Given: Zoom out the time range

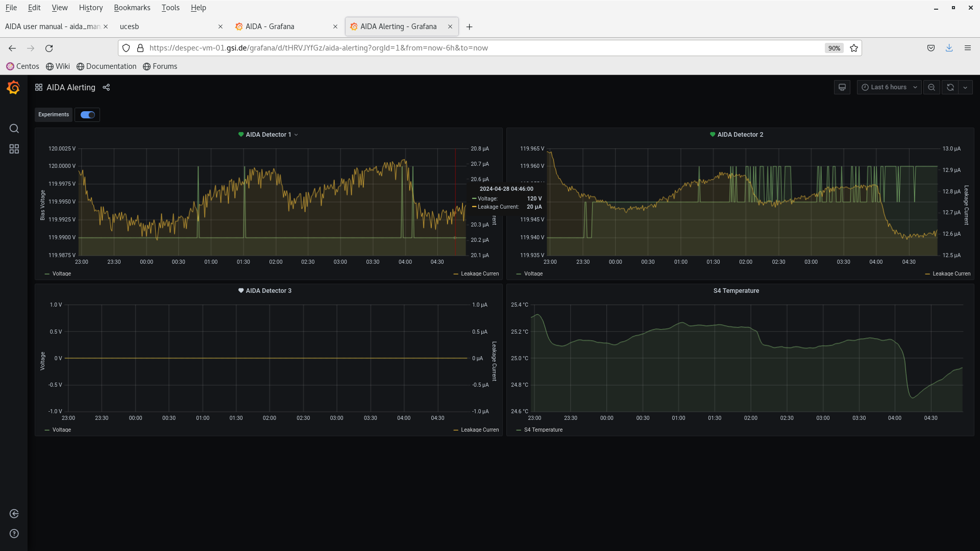Looking at the screenshot, I should [931, 87].
